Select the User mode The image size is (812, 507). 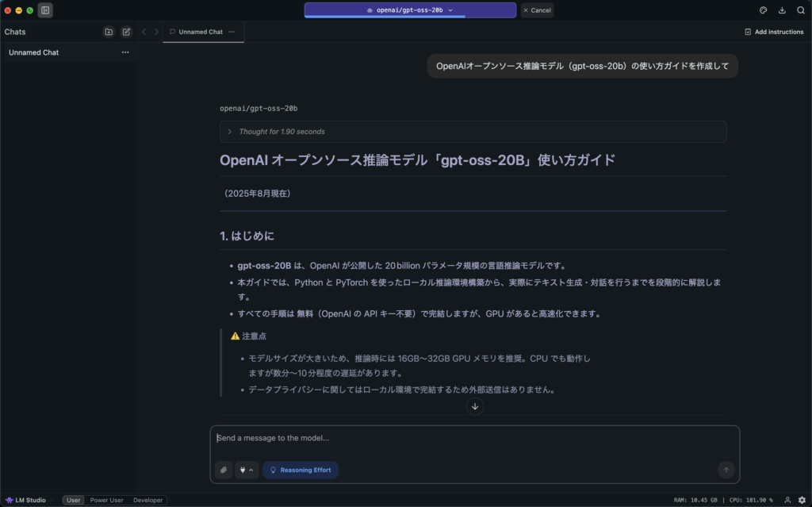pos(74,501)
